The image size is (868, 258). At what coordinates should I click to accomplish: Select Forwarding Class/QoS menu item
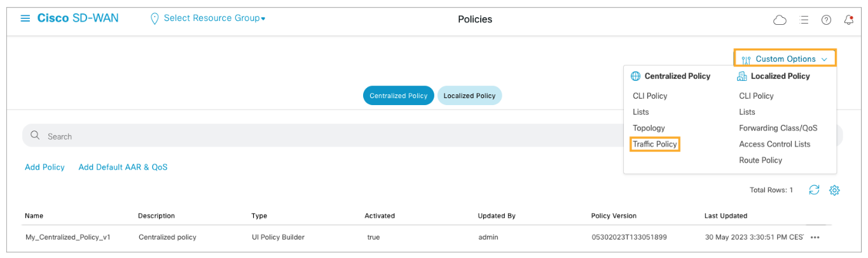point(778,128)
